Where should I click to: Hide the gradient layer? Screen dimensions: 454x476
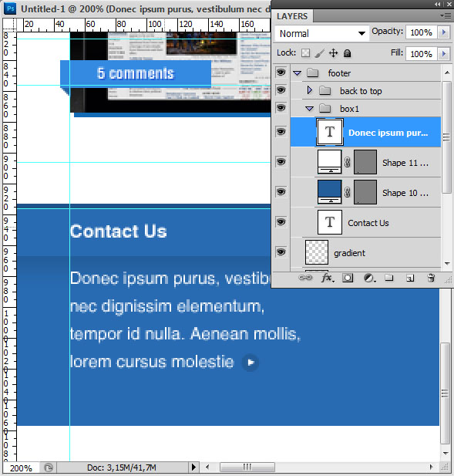tap(281, 252)
